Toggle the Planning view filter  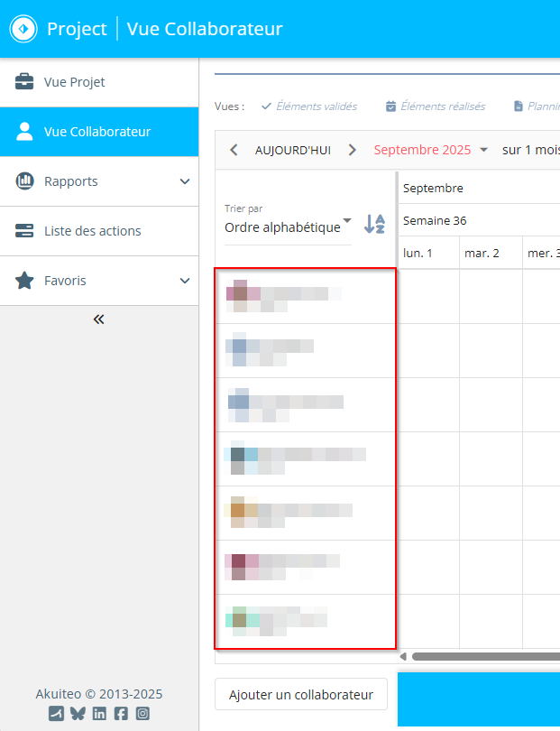point(537,106)
